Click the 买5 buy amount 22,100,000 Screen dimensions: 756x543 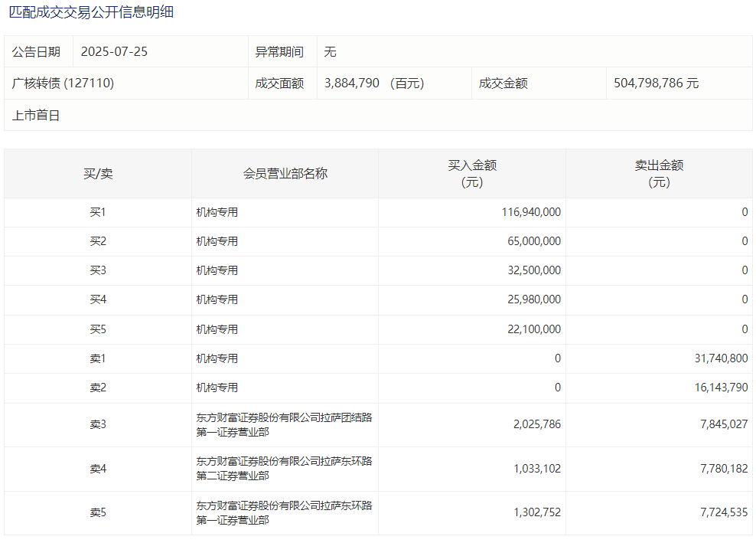[534, 329]
